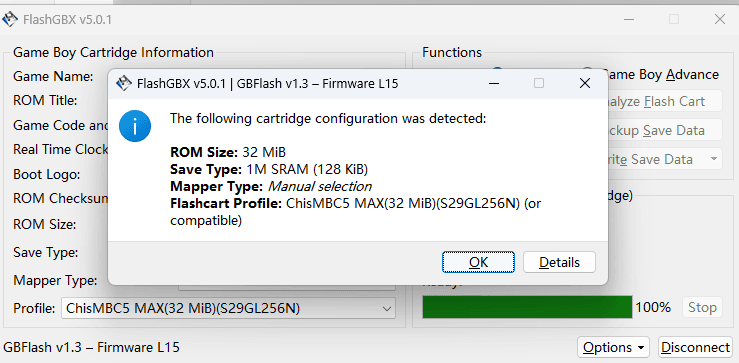Click the FlashGBX icon in main title bar

(x=10, y=20)
